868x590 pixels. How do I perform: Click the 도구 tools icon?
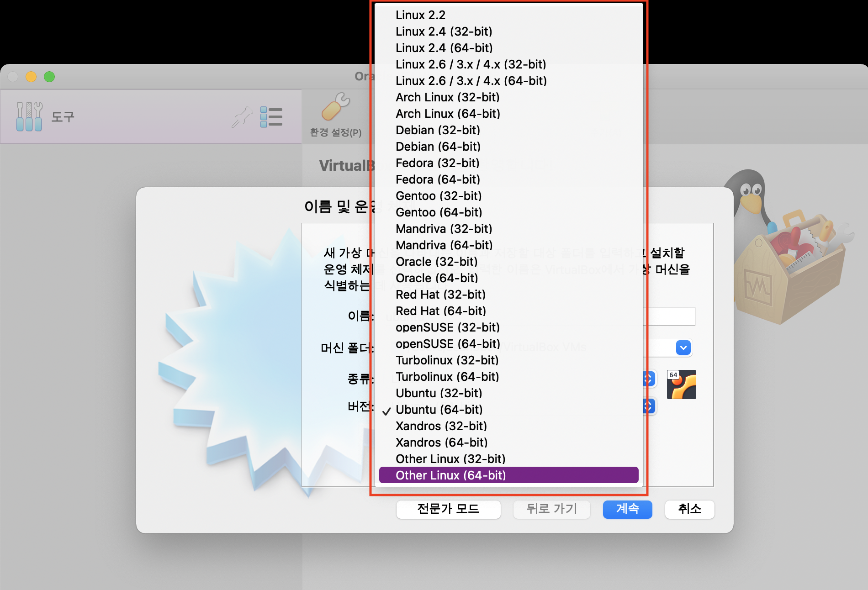[29, 116]
